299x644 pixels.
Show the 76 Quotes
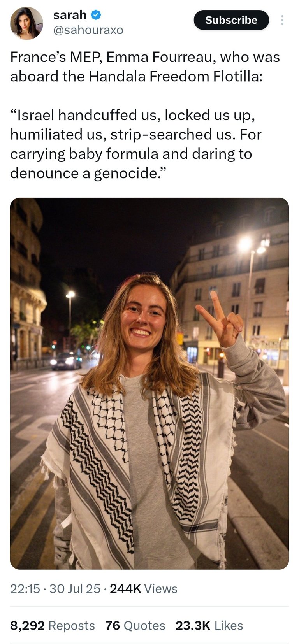point(135,625)
